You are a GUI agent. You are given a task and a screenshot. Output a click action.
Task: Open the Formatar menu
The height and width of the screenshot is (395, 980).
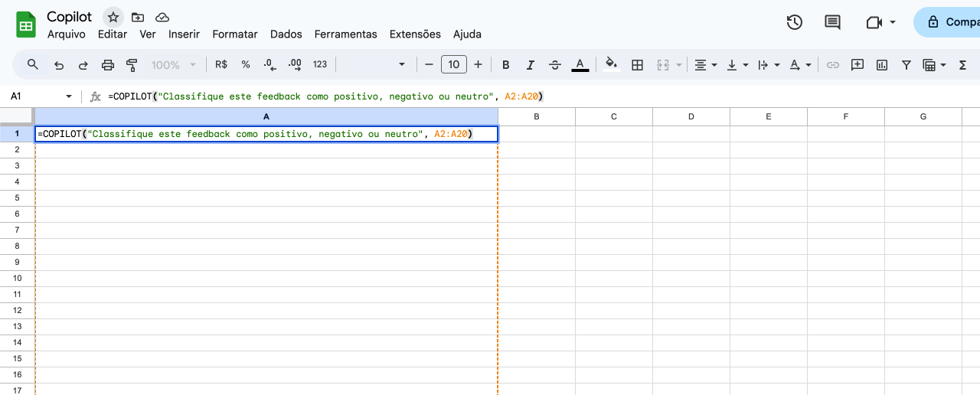coord(235,34)
